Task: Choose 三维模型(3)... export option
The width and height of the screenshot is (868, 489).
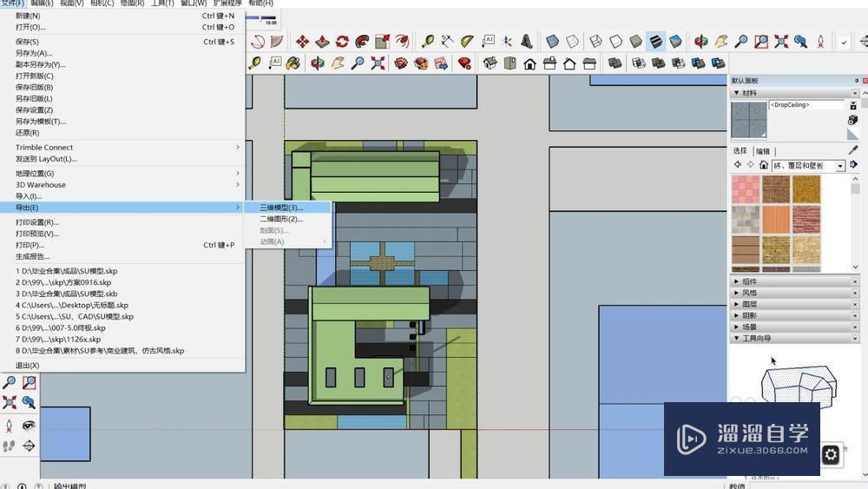Action: 288,208
